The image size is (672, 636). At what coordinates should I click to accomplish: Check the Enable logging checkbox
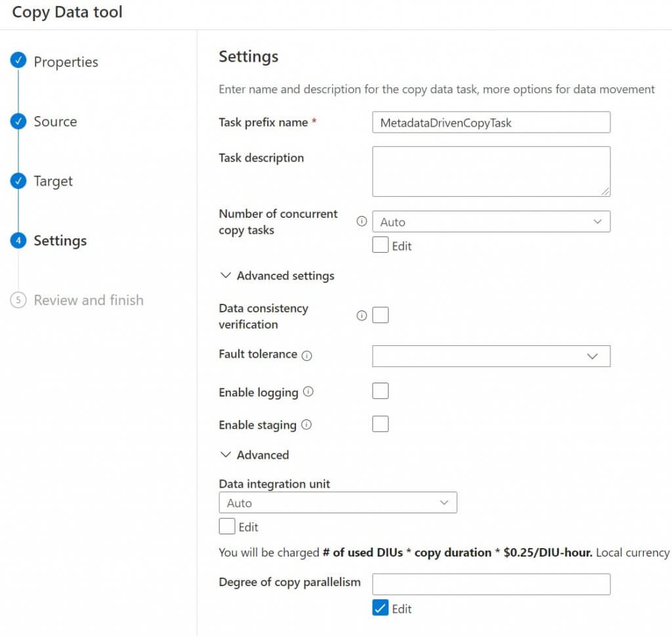380,392
